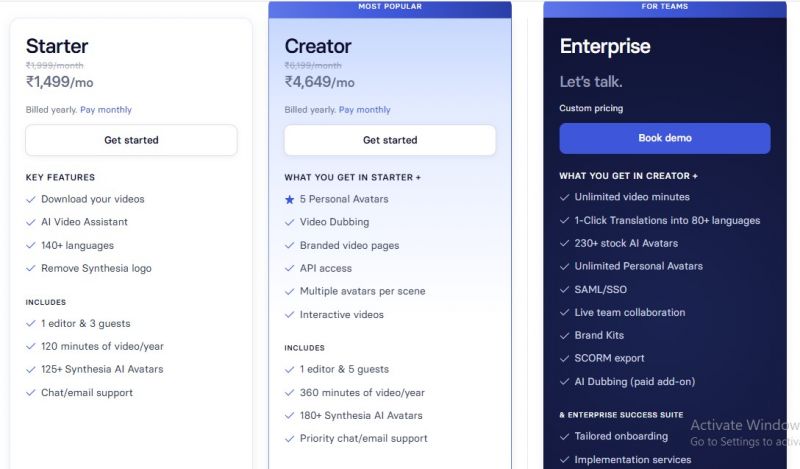Screen dimensions: 800x469
Task: Click the SCORM export text
Action: (x=609, y=358)
